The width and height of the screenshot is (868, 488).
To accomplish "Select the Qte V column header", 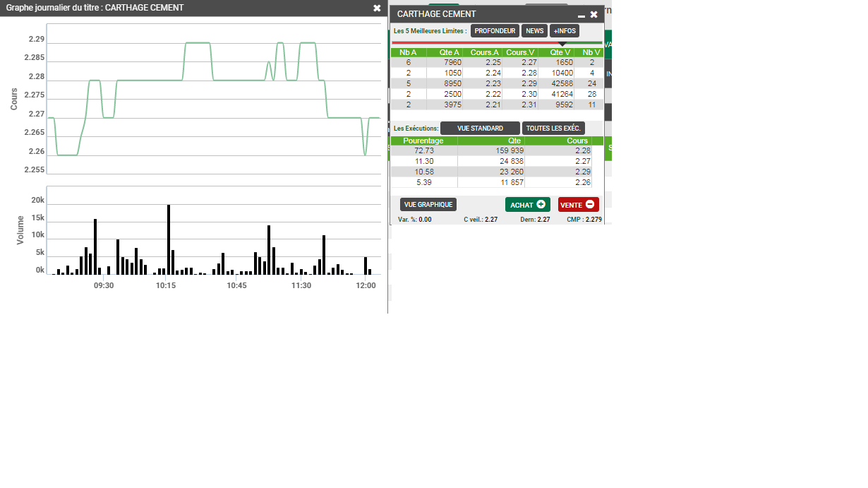I will pyautogui.click(x=557, y=52).
